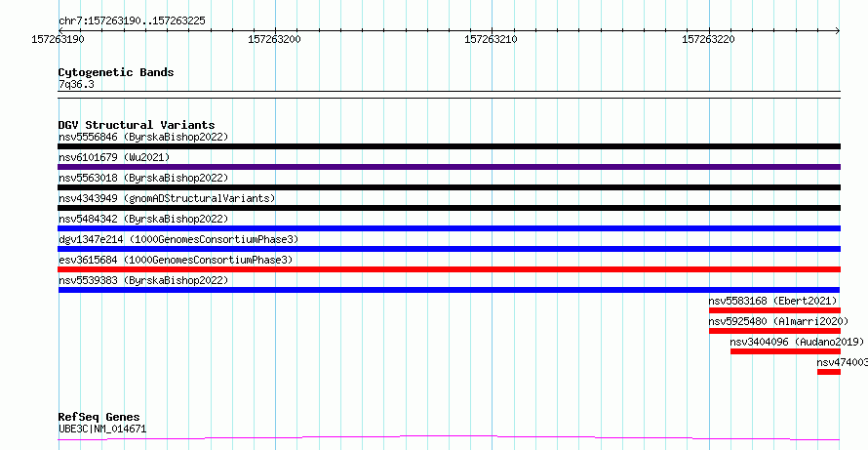This screenshot has width=868, height=450.
Task: Select the black nsv4343949 variant bar
Action: point(450,208)
